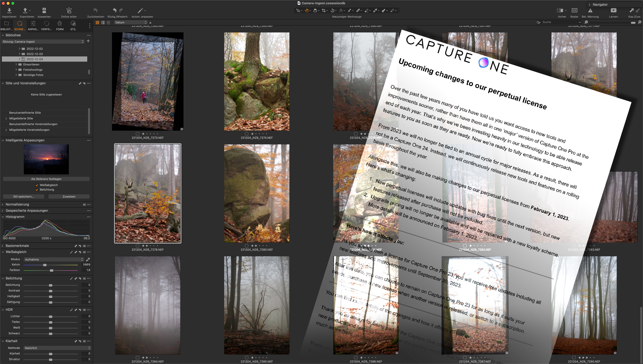Open the Datum sort dropdown
The width and height of the screenshot is (643, 364).
point(131,22)
